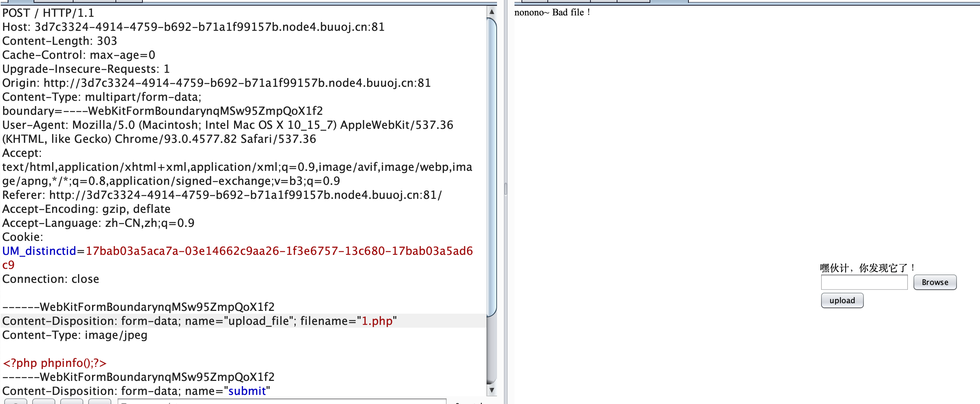This screenshot has width=980, height=404.
Task: Click the blue UM_distinctid cookie name
Action: pos(39,251)
